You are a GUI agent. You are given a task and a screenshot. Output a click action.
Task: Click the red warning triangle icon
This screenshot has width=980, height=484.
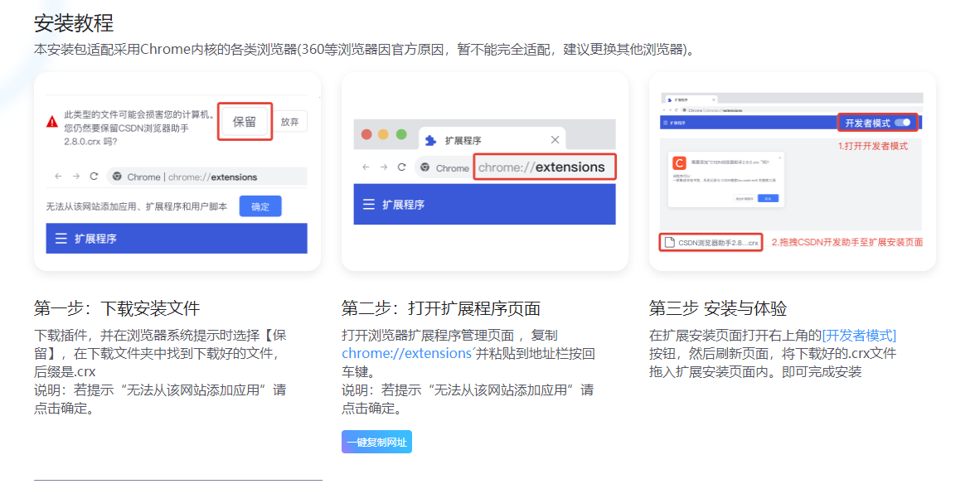(52, 122)
